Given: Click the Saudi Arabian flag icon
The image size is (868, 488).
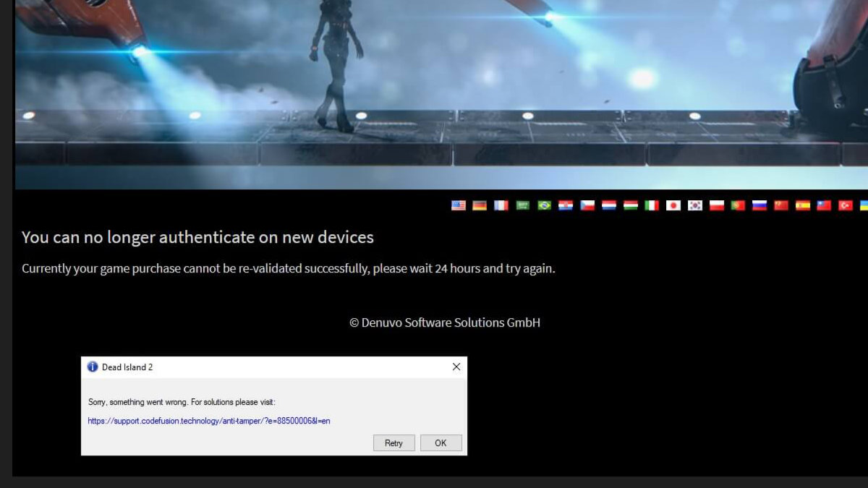Looking at the screenshot, I should (521, 206).
